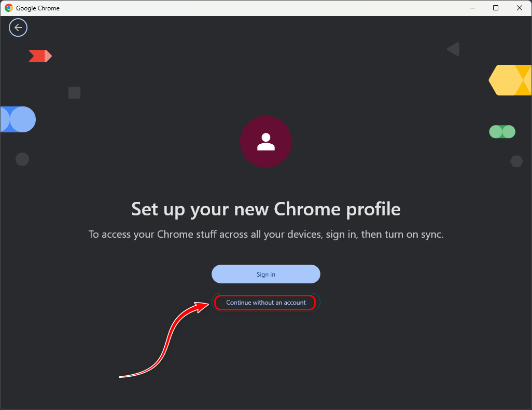
Task: Click the dark gray circle decoration
Action: click(x=22, y=159)
